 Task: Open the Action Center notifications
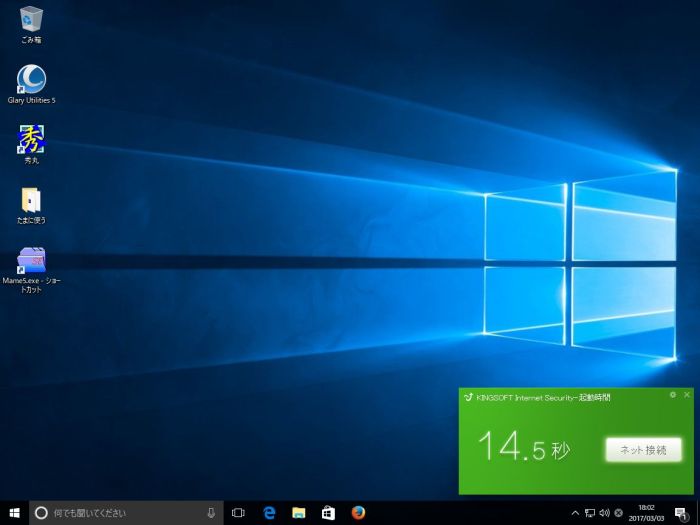pos(680,513)
